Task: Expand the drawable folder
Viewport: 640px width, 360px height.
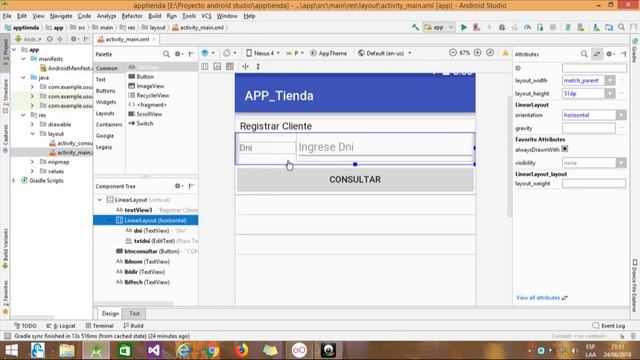Action: (x=32, y=124)
